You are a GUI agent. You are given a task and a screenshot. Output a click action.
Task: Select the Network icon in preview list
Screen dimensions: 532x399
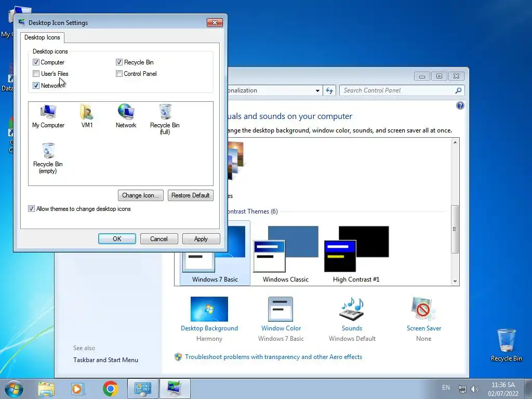(x=126, y=116)
